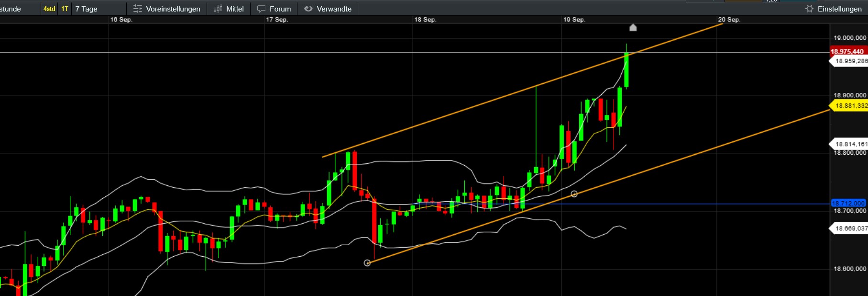Click the tall green candle at the chart's right edge

pos(626,71)
